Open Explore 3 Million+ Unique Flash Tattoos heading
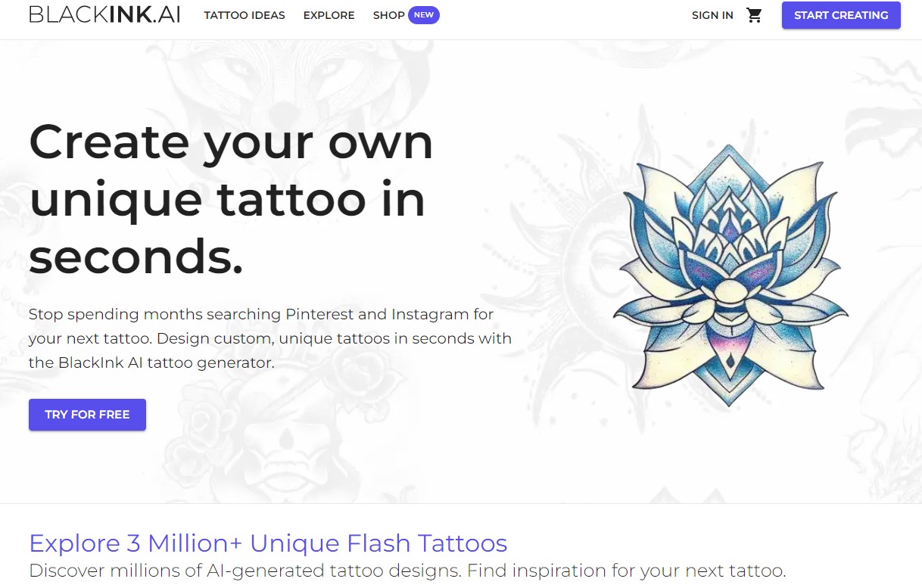The width and height of the screenshot is (922, 588). coord(268,543)
